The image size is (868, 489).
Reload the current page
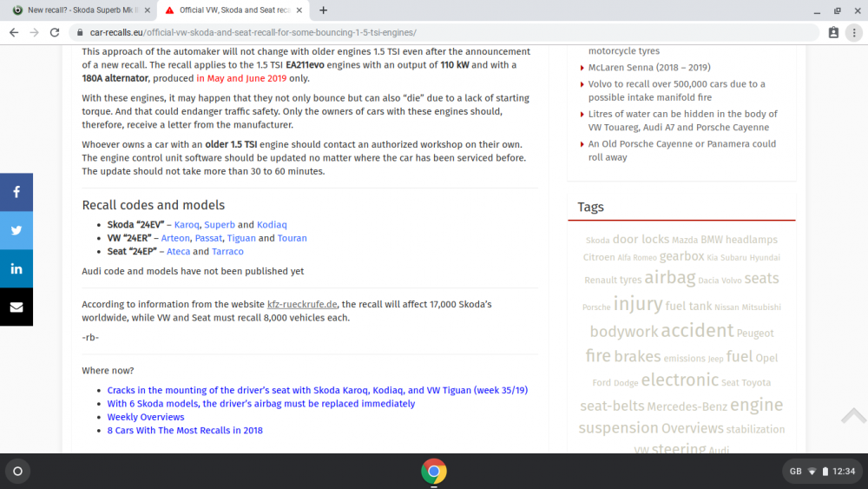tap(54, 33)
